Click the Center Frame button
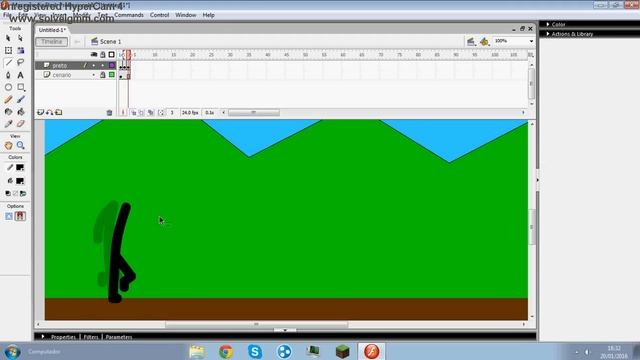Screen dimensions: 640x360 [x=123, y=112]
